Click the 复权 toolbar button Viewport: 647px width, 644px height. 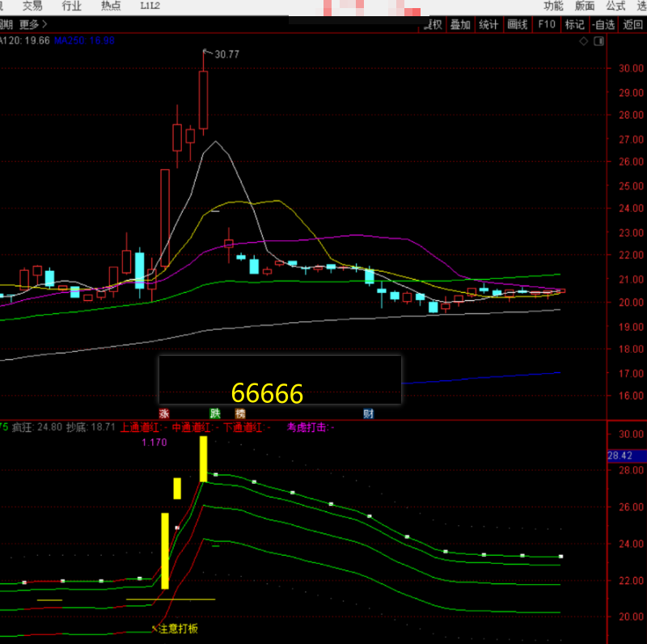(433, 25)
